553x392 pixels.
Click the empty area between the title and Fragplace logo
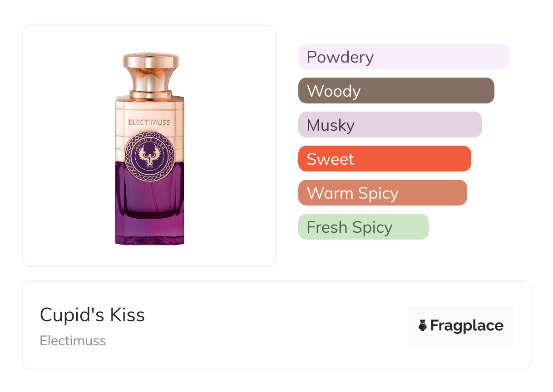(x=272, y=325)
